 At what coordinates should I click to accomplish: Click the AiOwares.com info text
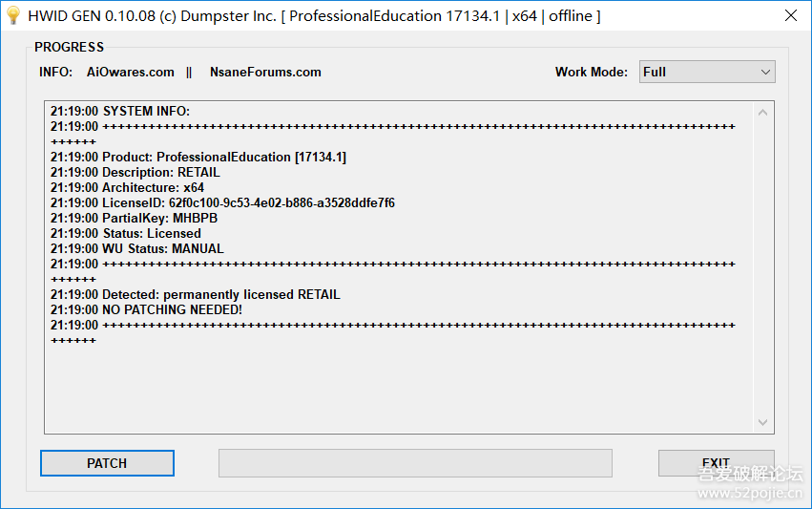click(131, 72)
